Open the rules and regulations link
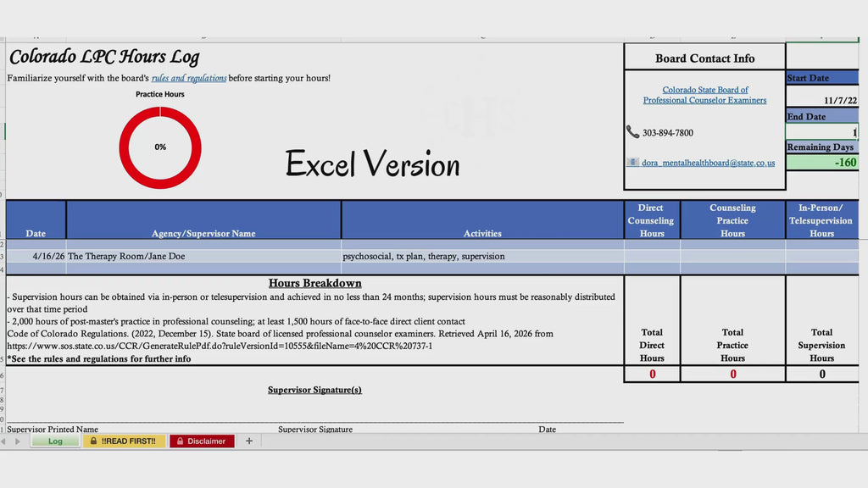Screen dimensions: 868x488 point(188,78)
